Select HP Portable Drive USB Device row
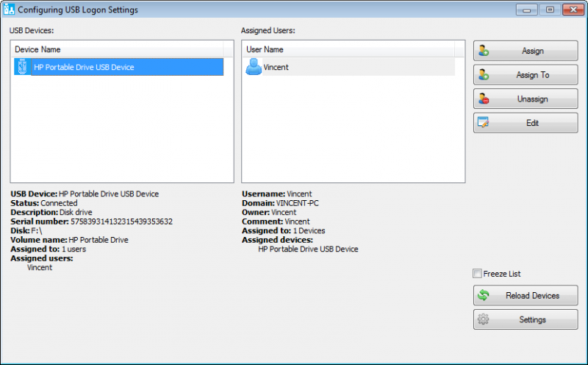The image size is (588, 365). tap(118, 67)
